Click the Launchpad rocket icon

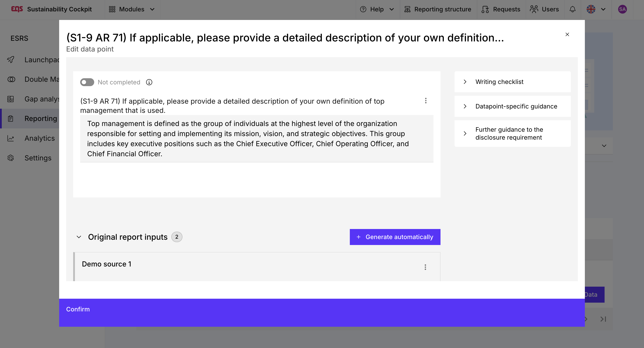point(11,60)
